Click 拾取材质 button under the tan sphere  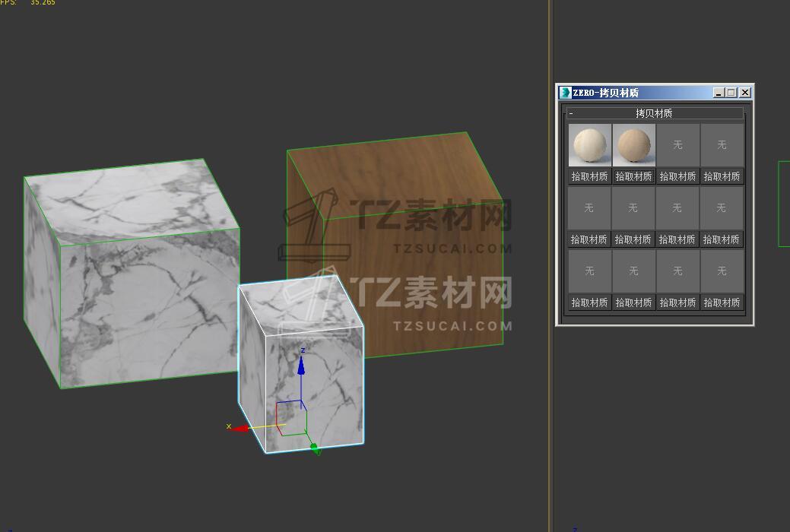(x=634, y=176)
